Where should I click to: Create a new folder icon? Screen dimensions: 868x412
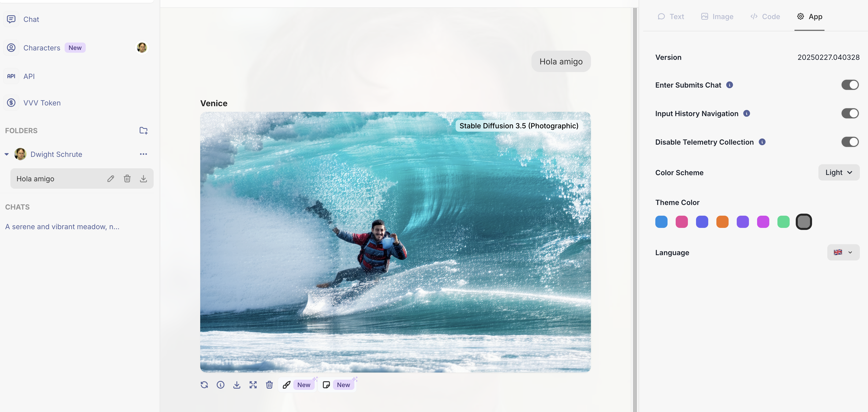tap(143, 130)
